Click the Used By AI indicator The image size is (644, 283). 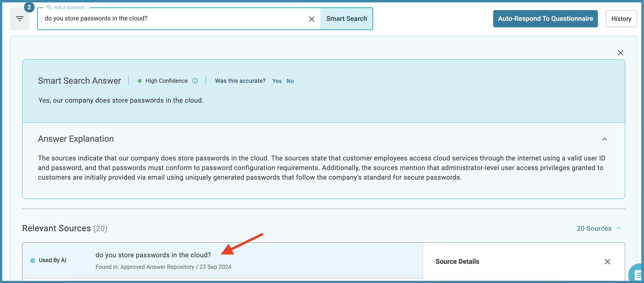coord(48,260)
